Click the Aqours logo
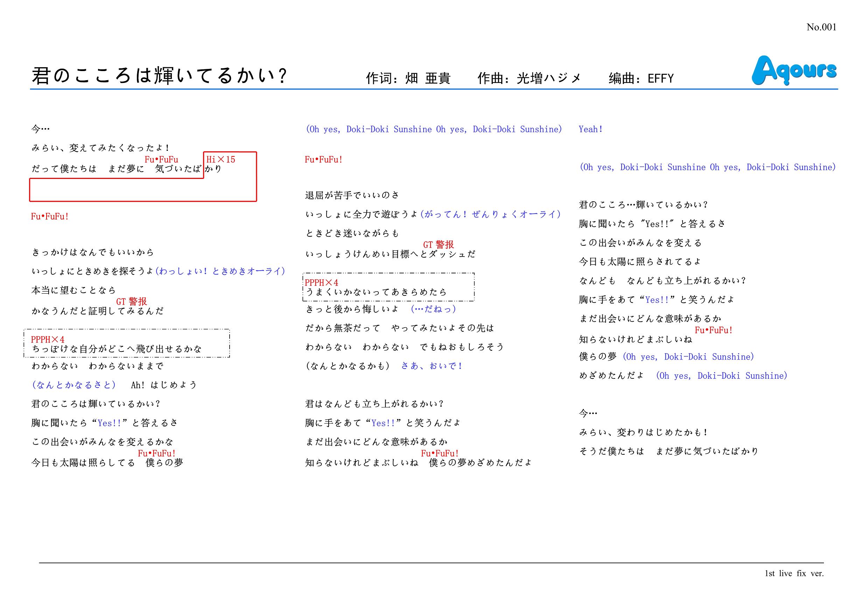 coord(794,71)
